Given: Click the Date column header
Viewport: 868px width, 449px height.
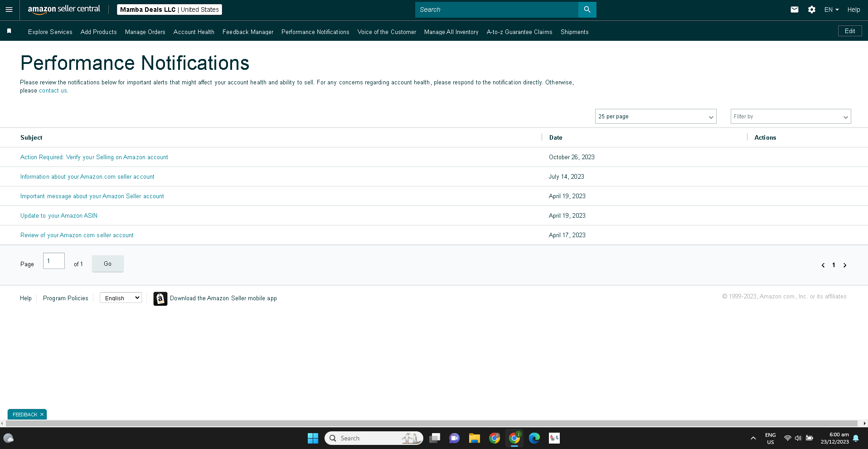Looking at the screenshot, I should click(x=556, y=137).
